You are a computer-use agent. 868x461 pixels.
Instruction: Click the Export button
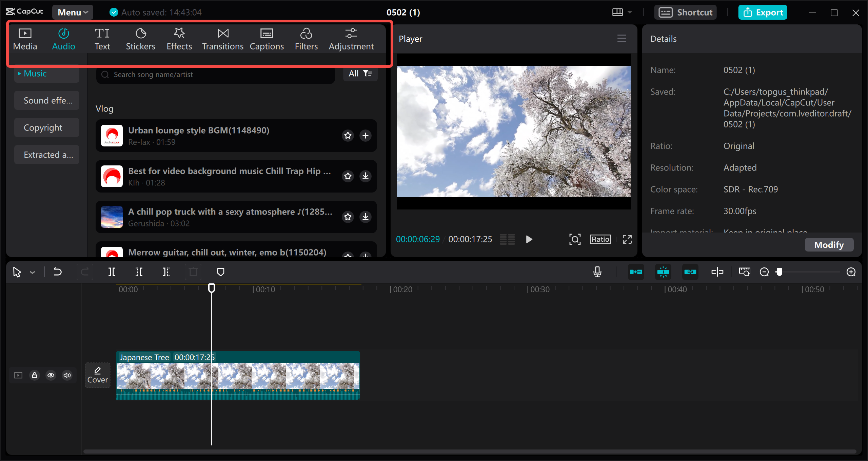tap(763, 12)
